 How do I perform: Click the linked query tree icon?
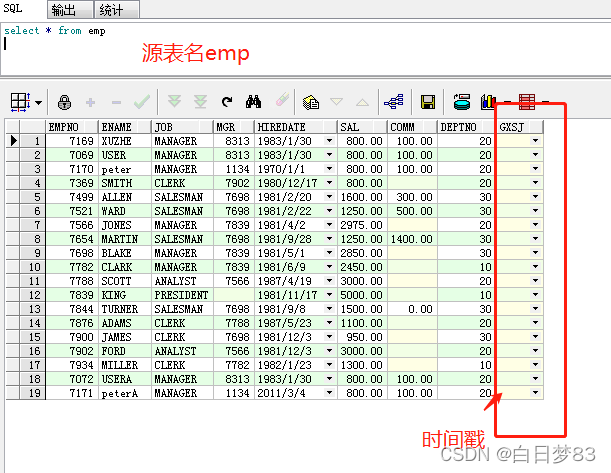394,102
